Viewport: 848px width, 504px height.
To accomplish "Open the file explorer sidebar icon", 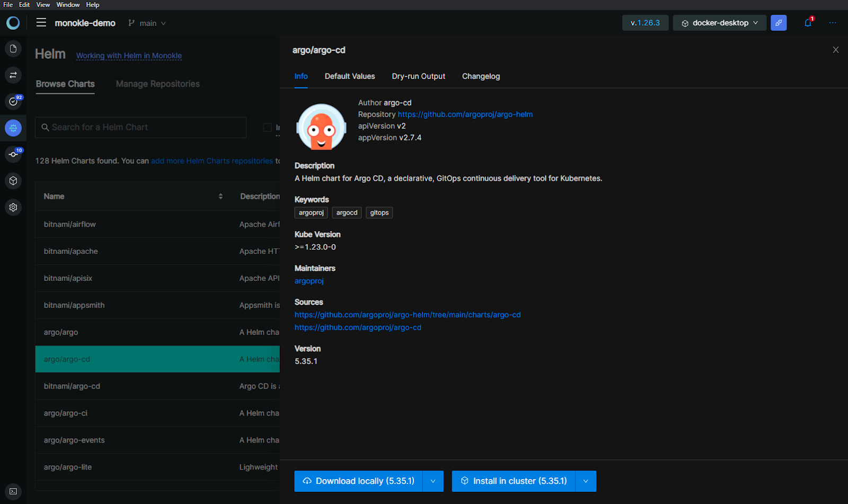I will point(13,49).
